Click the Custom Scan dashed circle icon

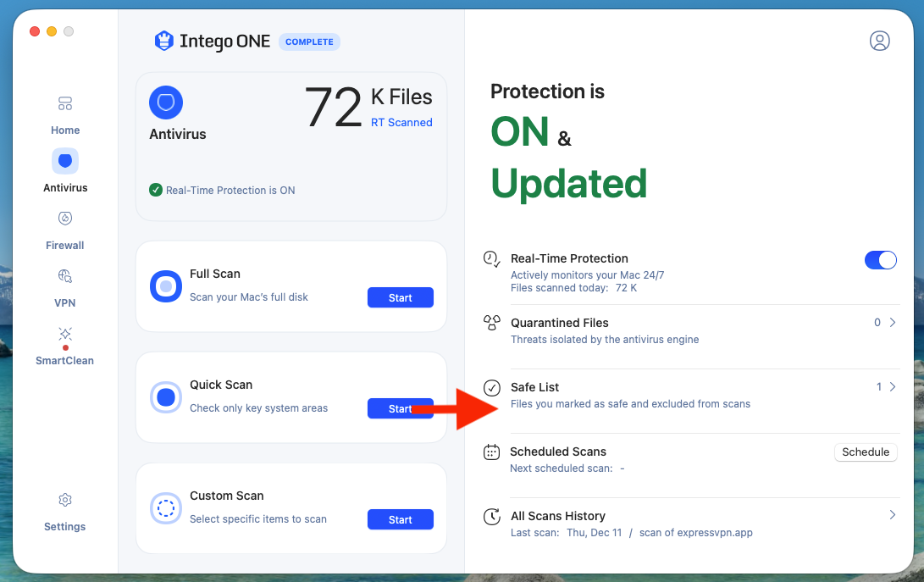coord(166,508)
